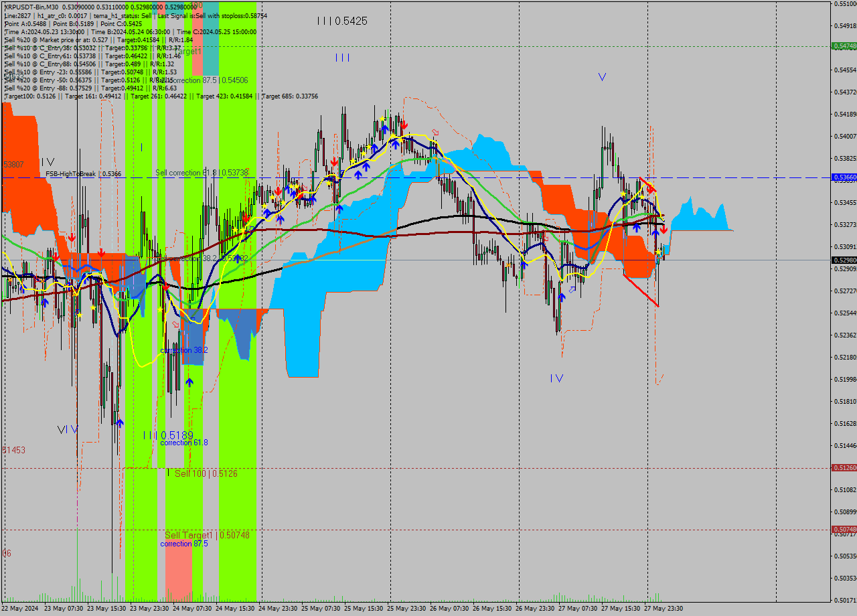Click the 0.52180 price scale value
Viewport: 857px width, 616px height.
845,357
